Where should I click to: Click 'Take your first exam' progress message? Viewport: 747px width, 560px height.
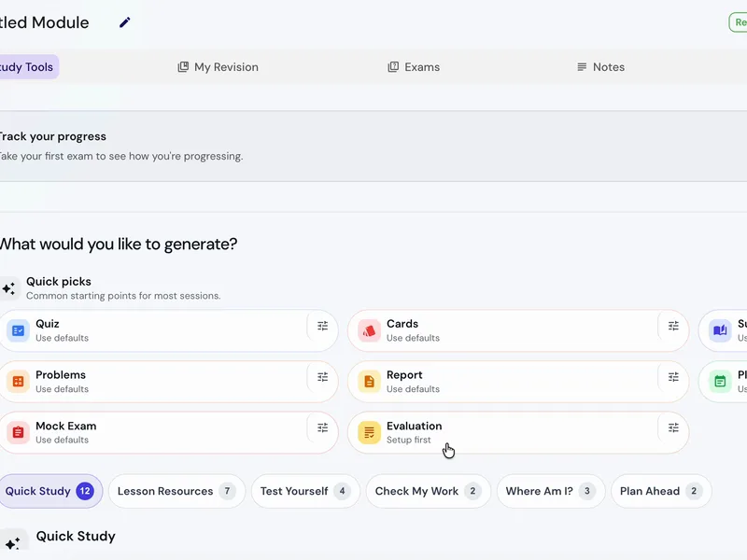pyautogui.click(x=121, y=156)
